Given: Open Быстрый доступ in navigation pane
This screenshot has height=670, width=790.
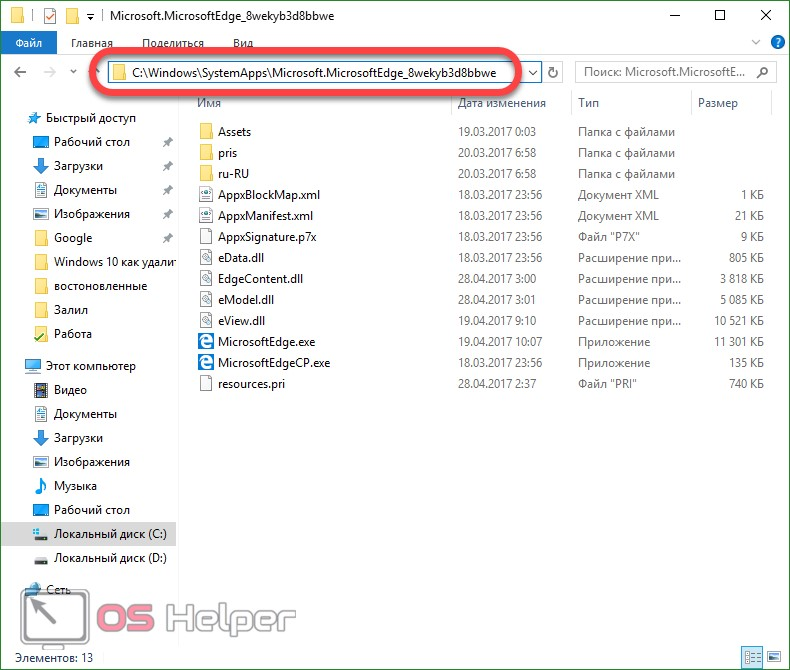Looking at the screenshot, I should coord(91,118).
